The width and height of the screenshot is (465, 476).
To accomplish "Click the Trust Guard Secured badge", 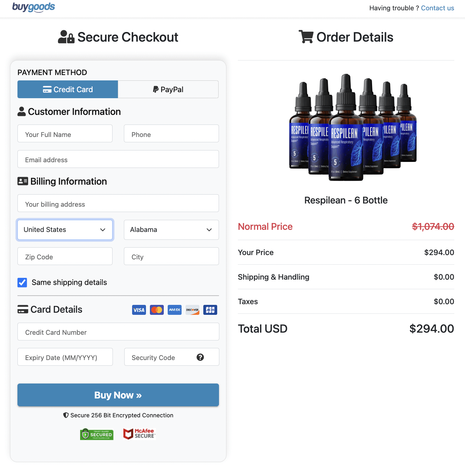I will point(97,434).
